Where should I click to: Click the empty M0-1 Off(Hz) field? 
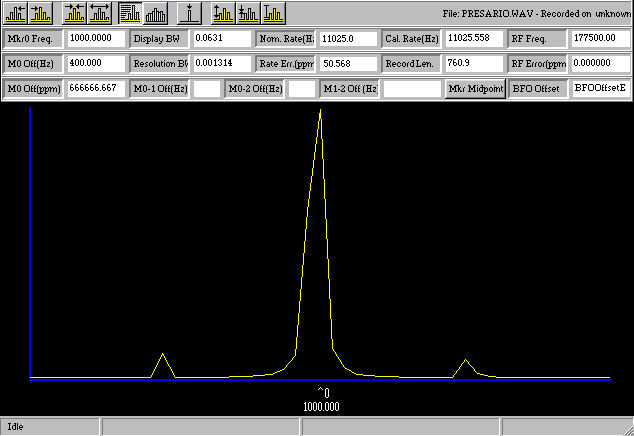207,89
